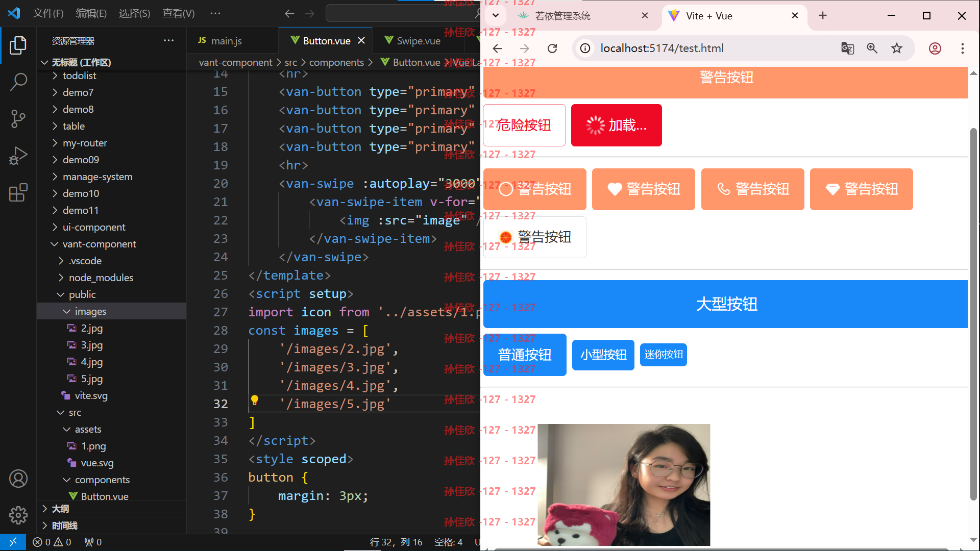Click the 危险按钮 button
Image resolution: width=980 pixels, height=551 pixels.
[x=524, y=125]
